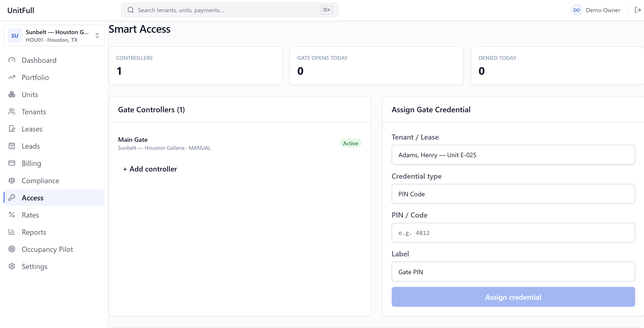
Task: Navigate to Units
Action: pyautogui.click(x=54, y=94)
